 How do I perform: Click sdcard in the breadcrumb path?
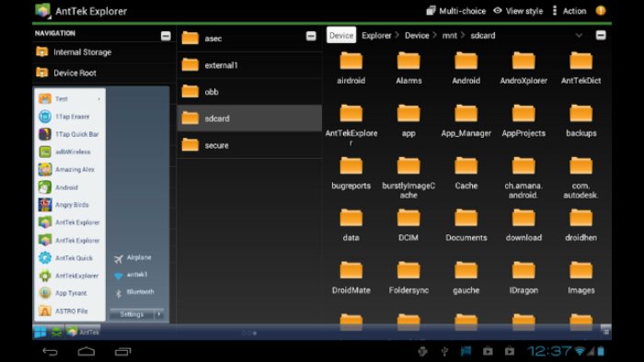click(483, 36)
